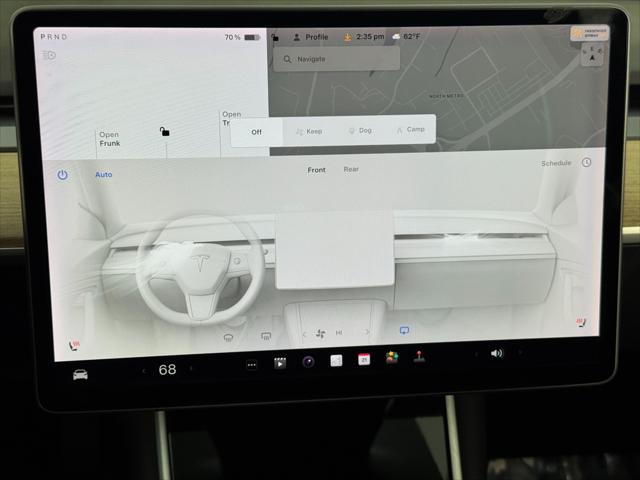This screenshot has width=640, height=480.
Task: Open Frunk
Action: 109,139
